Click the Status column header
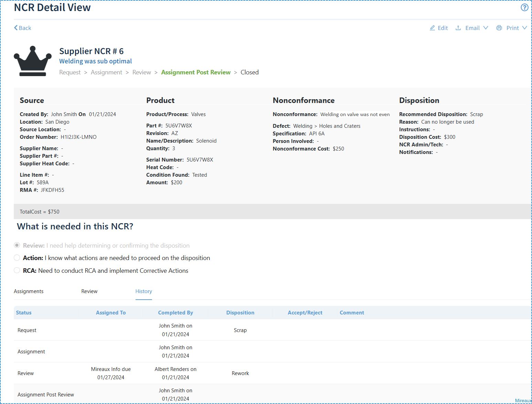 click(x=23, y=312)
